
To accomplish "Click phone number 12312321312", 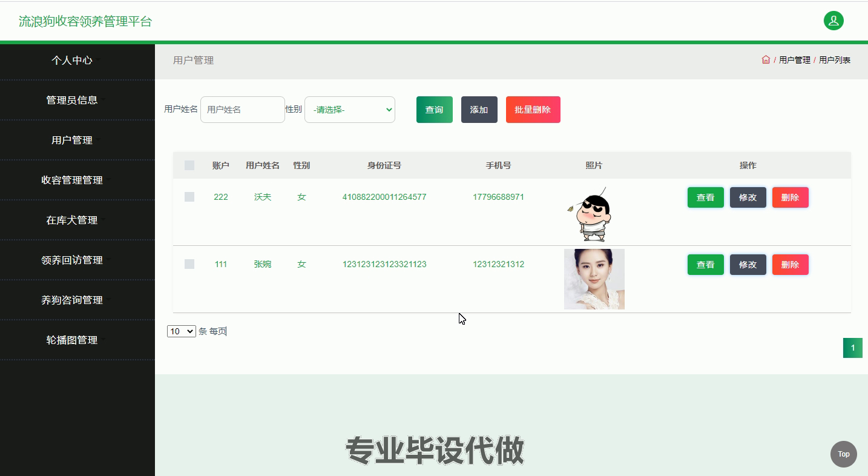I will 499,264.
